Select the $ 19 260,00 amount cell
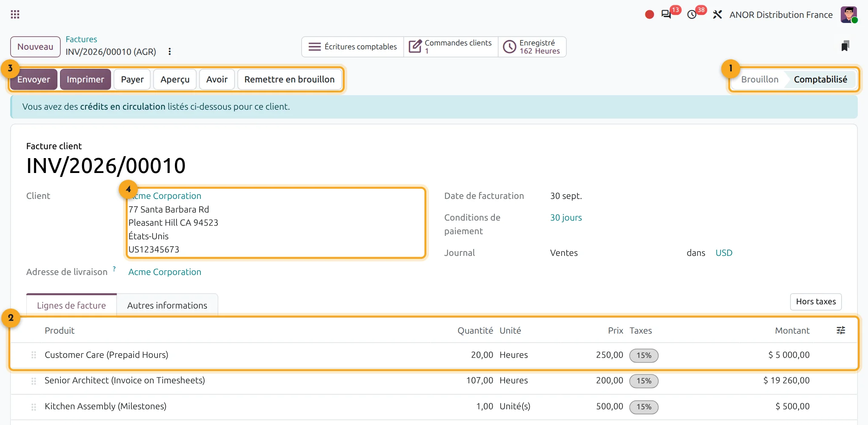Screen dimensions: 868x425 [x=786, y=380]
